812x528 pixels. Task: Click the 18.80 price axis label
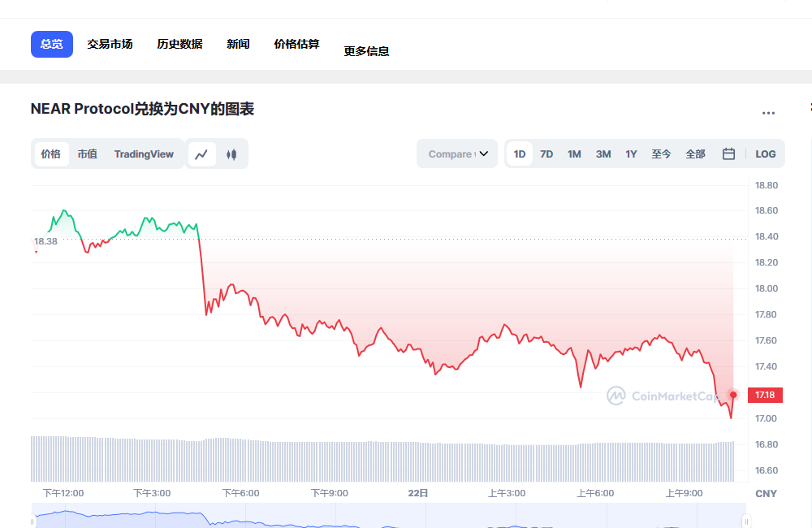[x=767, y=185]
